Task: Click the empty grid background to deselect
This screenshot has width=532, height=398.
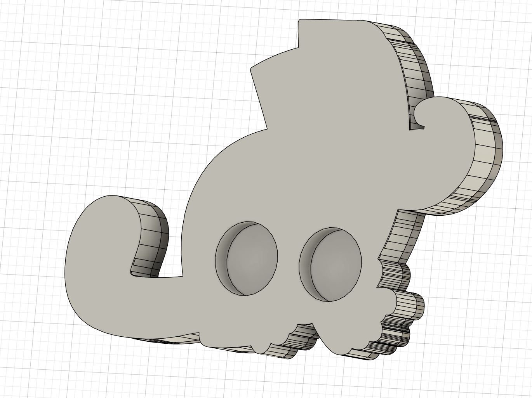Action: 58,58
